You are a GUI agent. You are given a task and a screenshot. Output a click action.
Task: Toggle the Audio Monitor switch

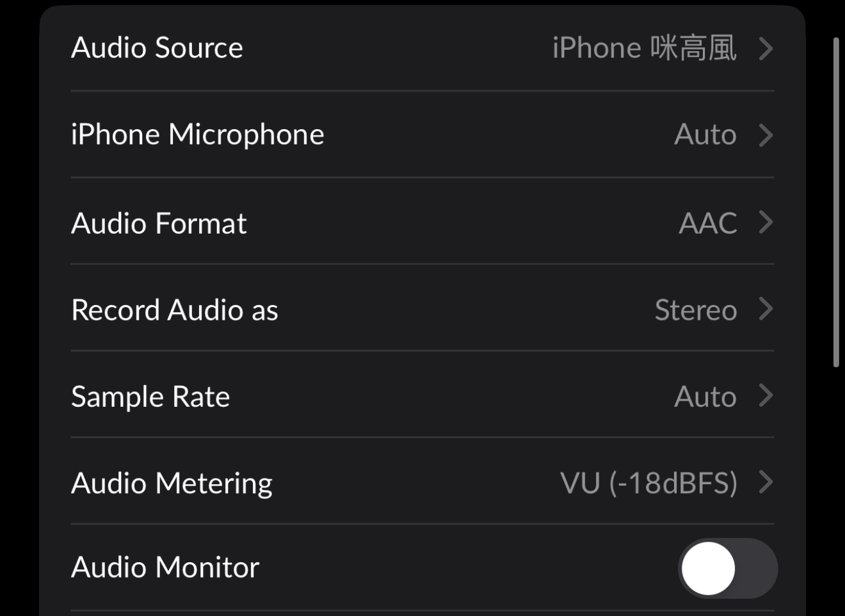point(728,568)
